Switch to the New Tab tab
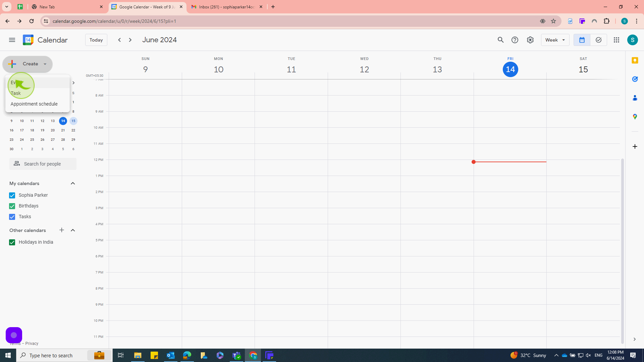Image resolution: width=644 pixels, height=362 pixels. (67, 7)
